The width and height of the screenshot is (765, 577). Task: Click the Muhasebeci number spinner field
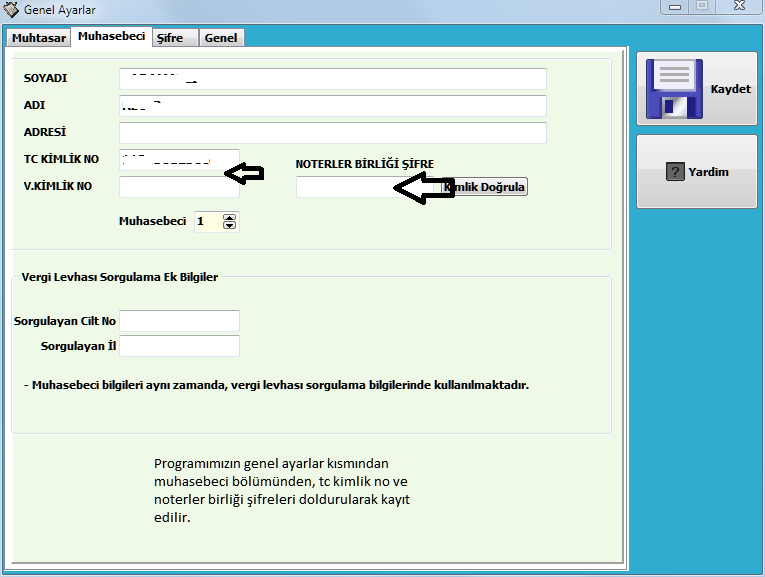[x=207, y=222]
